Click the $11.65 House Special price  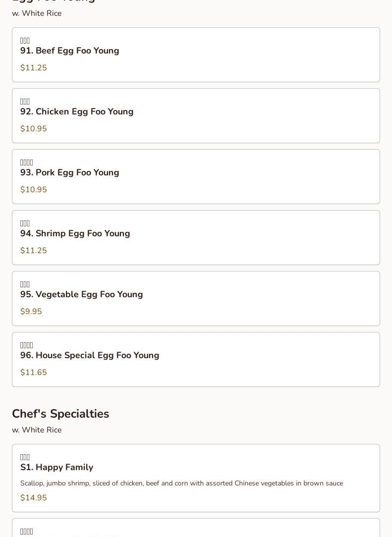click(x=34, y=373)
